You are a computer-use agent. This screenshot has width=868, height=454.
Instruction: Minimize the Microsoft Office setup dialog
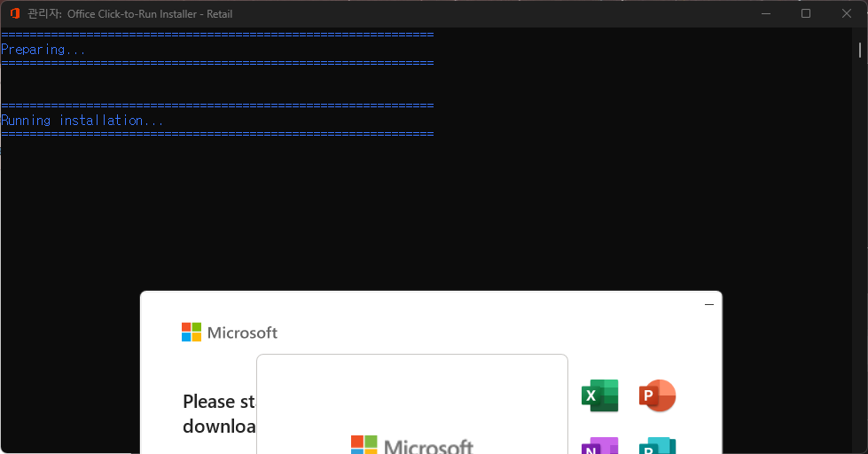tap(709, 304)
